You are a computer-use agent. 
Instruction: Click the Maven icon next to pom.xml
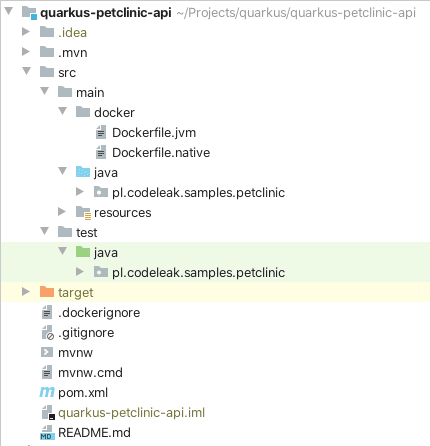47,392
